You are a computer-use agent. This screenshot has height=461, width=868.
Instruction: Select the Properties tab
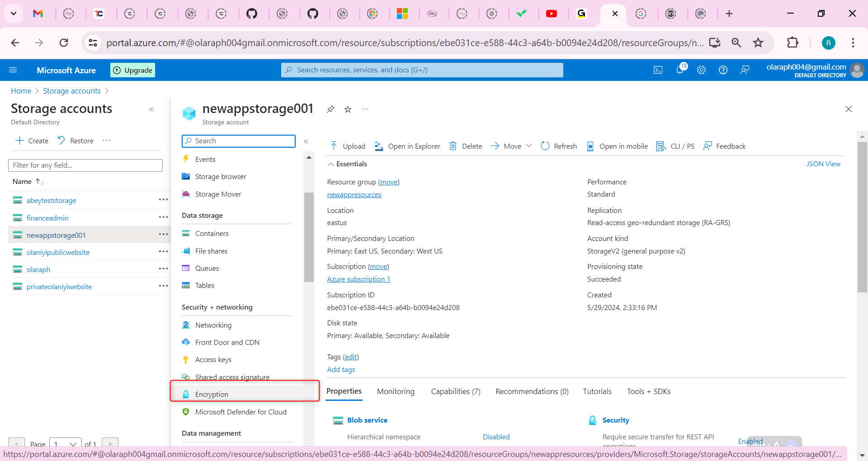344,391
